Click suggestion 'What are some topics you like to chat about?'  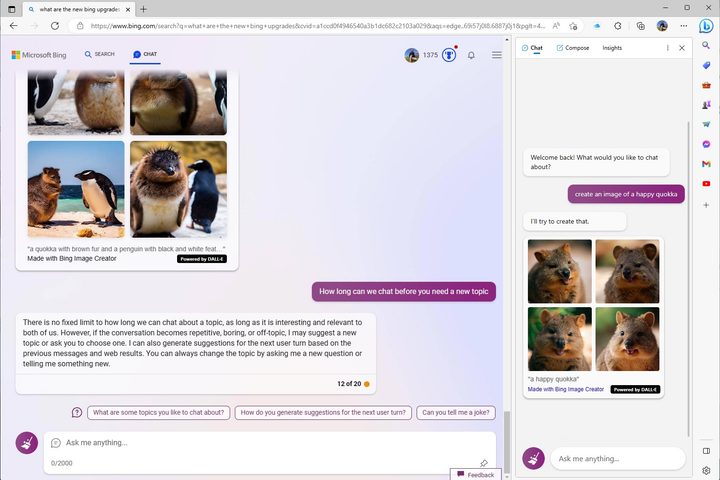point(158,412)
